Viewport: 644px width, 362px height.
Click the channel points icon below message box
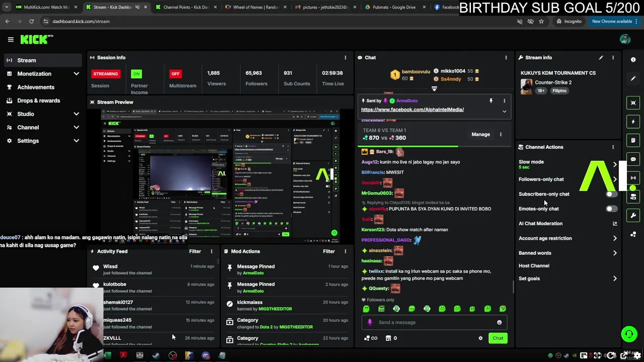click(x=370, y=338)
